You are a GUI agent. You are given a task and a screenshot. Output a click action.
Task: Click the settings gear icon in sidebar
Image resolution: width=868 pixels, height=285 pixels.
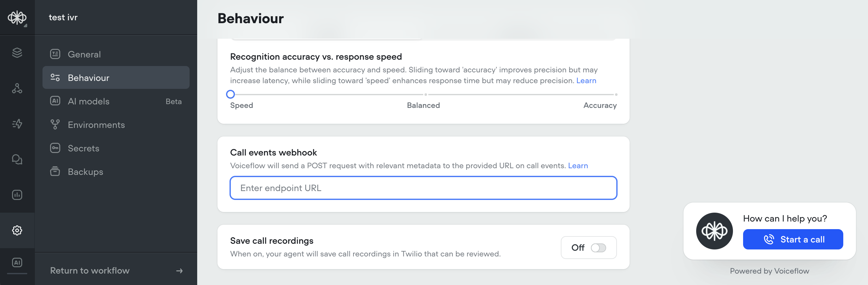17,230
